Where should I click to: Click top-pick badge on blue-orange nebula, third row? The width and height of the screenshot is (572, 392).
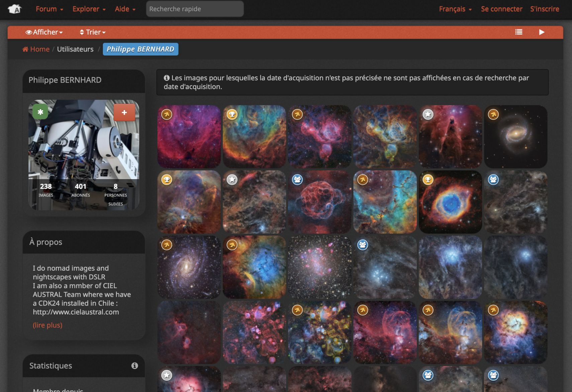[232, 245]
